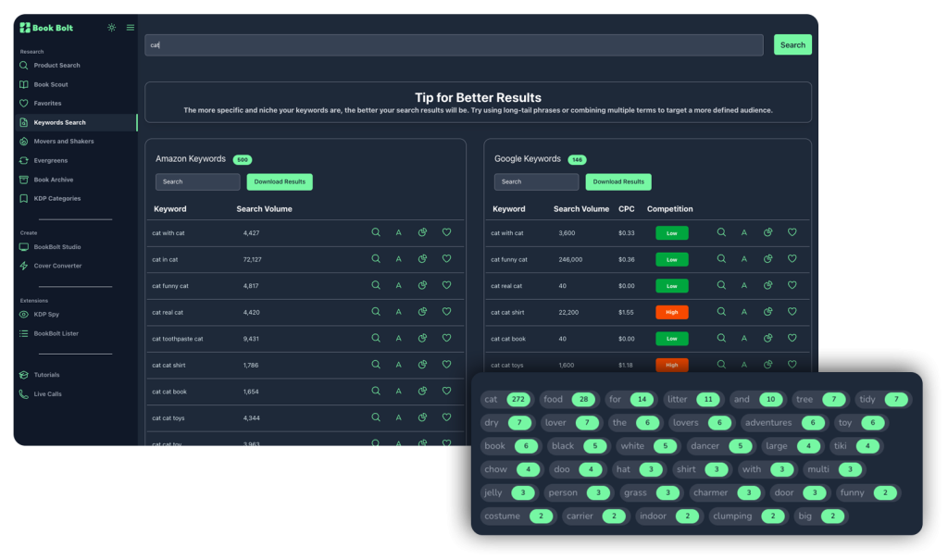Click the pie chart icon in Google 'cat cat book' row
The width and height of the screenshot is (948, 560).
pyautogui.click(x=767, y=339)
